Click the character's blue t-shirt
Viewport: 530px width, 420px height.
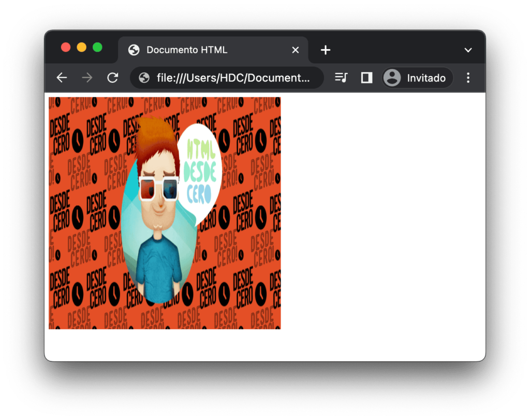159,264
